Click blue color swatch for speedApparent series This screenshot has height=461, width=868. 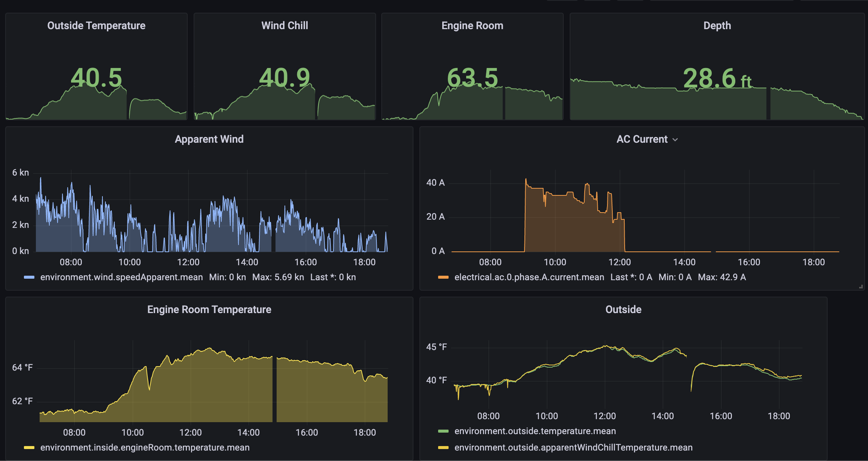[x=29, y=277]
